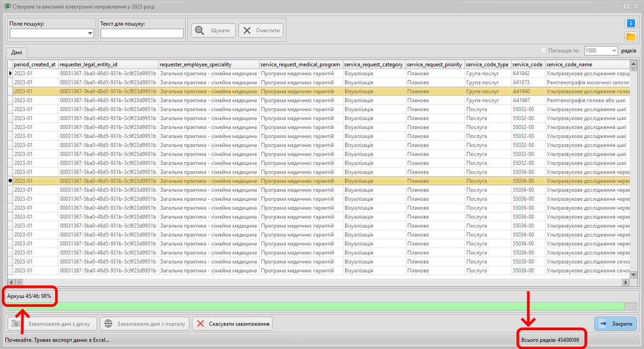Click the service_code_name column header
This screenshot has width=644, height=349.
click(588, 64)
